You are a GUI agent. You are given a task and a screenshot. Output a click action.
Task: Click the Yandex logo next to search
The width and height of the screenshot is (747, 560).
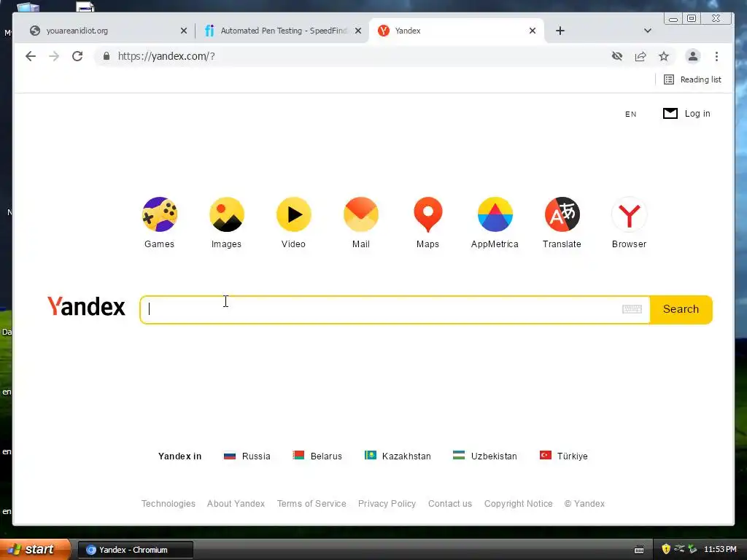coord(86,307)
